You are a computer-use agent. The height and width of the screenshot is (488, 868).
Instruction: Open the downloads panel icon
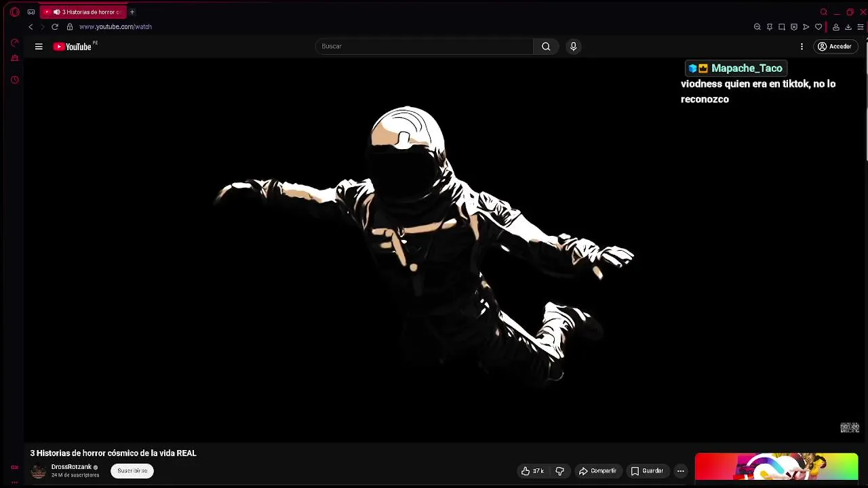click(x=848, y=27)
